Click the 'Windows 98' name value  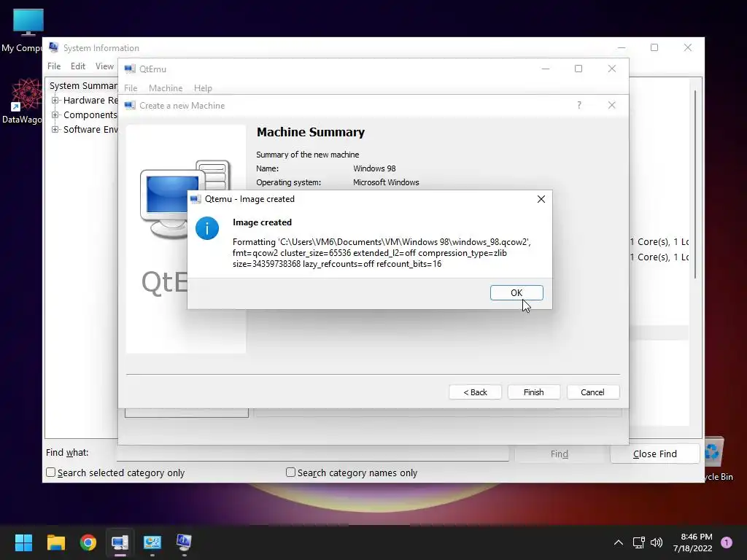[x=374, y=168]
